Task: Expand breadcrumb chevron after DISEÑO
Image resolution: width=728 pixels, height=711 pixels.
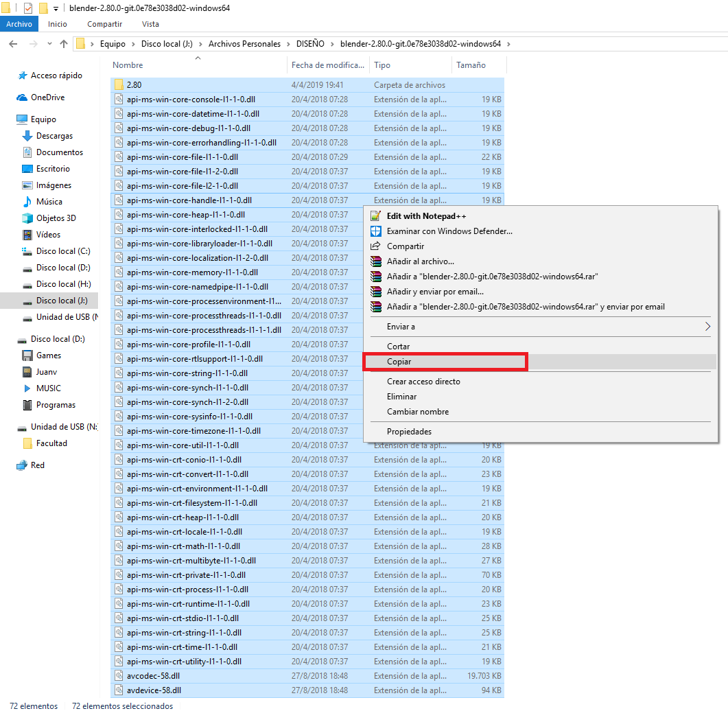Action: click(x=332, y=44)
